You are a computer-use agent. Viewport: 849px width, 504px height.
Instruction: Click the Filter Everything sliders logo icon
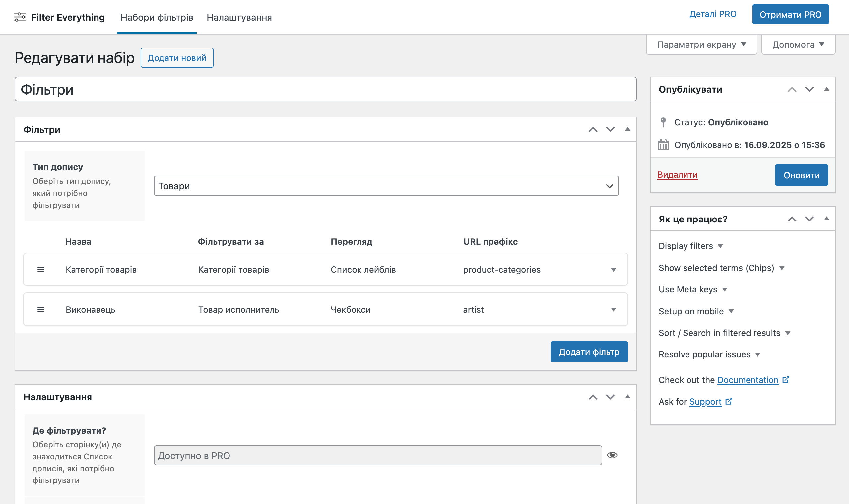[20, 17]
